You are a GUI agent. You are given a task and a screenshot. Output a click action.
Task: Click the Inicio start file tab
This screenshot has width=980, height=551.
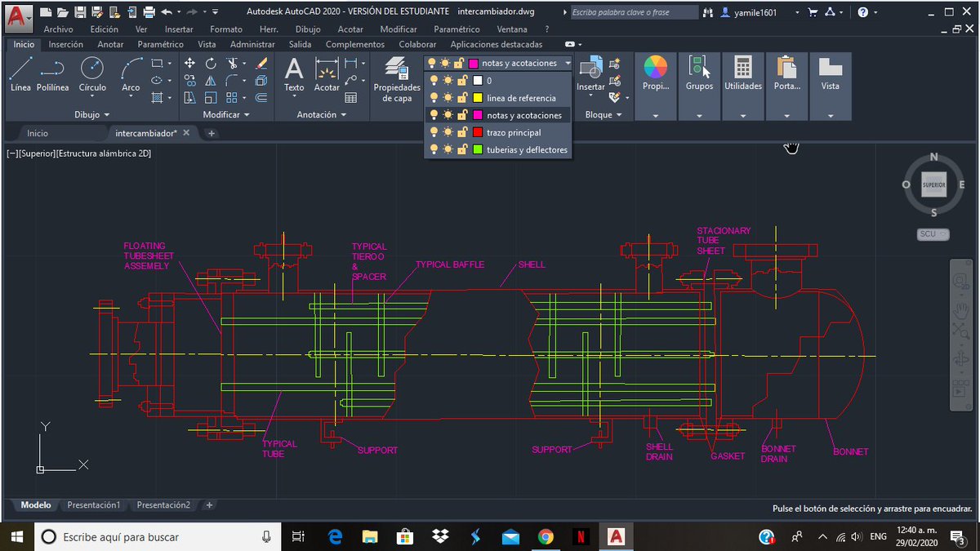tap(38, 133)
